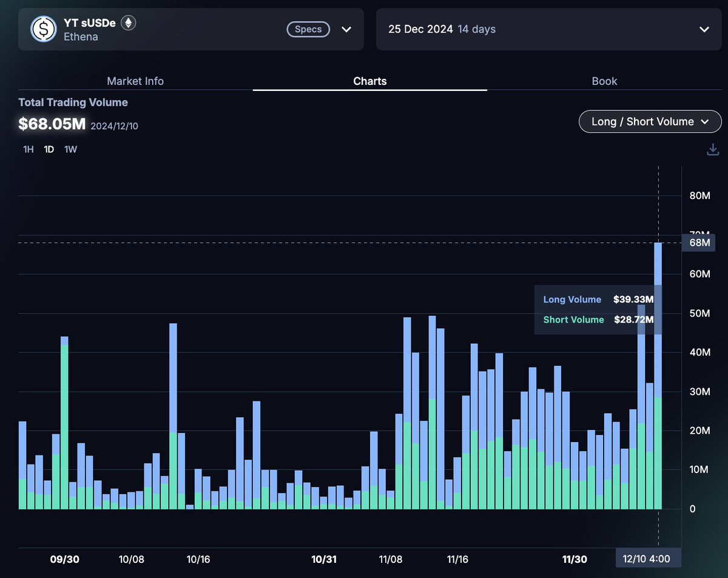Click the Total Trading Volume heading
The height and width of the screenshot is (578, 728).
click(73, 102)
